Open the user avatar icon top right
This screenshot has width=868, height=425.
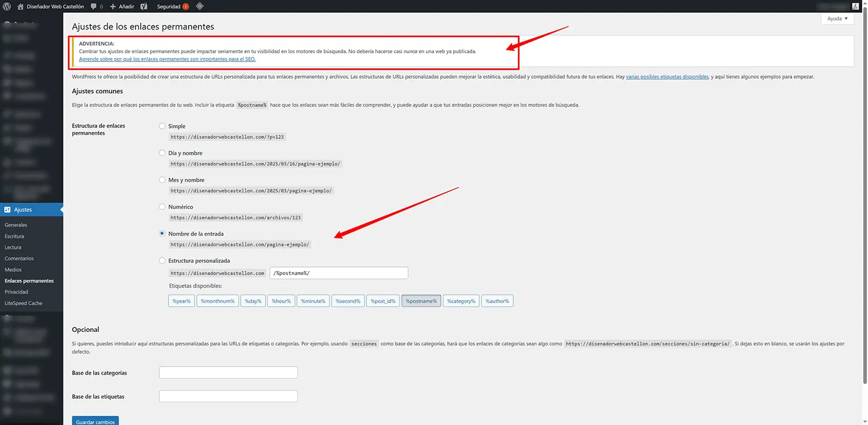click(855, 6)
